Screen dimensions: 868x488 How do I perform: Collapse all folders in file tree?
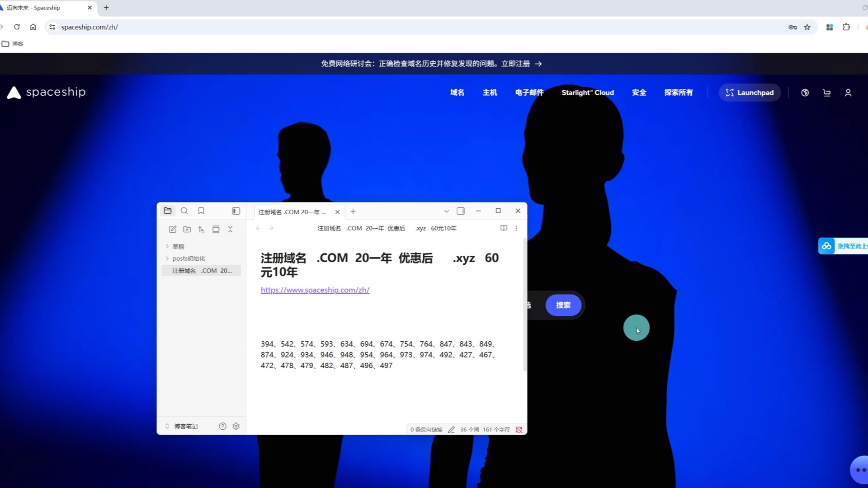(230, 229)
